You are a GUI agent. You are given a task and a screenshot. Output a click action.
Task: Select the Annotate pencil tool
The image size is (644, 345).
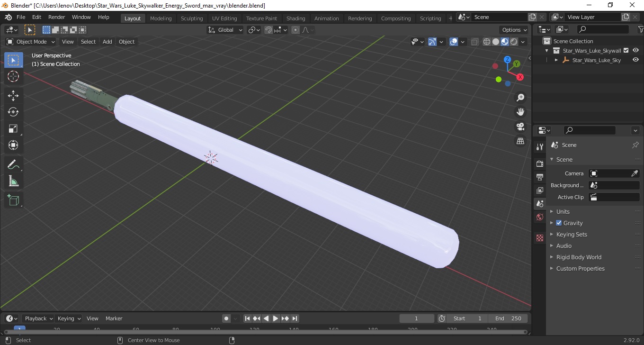13,164
